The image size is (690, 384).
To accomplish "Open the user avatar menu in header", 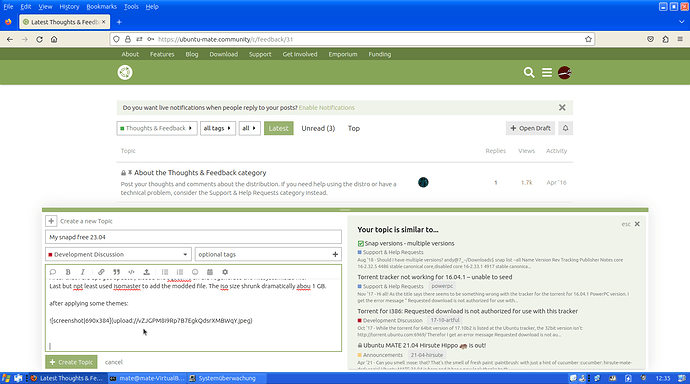I will pyautogui.click(x=565, y=73).
